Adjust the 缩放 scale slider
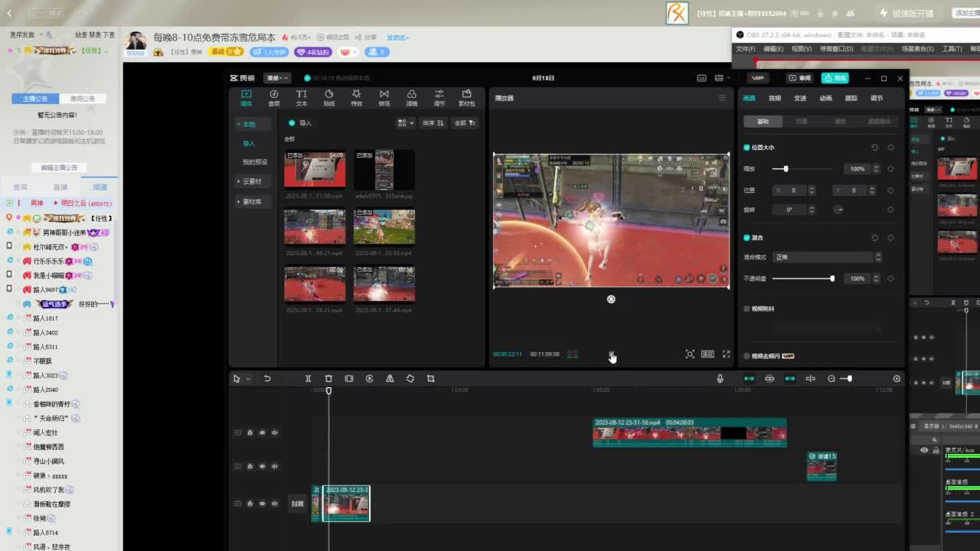 click(802, 168)
